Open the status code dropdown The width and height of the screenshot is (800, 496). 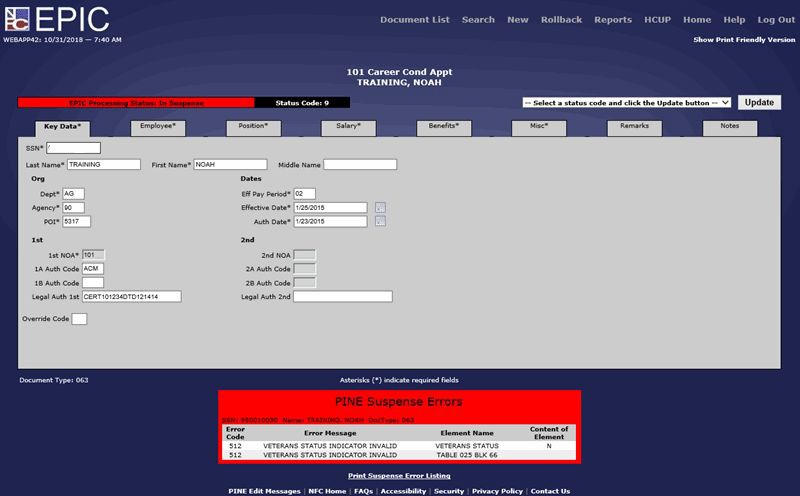[627, 103]
